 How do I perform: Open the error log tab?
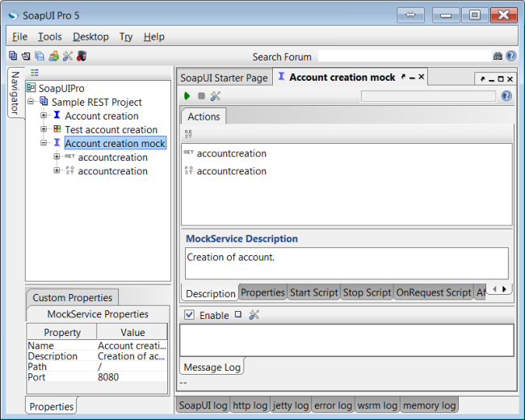click(x=333, y=405)
